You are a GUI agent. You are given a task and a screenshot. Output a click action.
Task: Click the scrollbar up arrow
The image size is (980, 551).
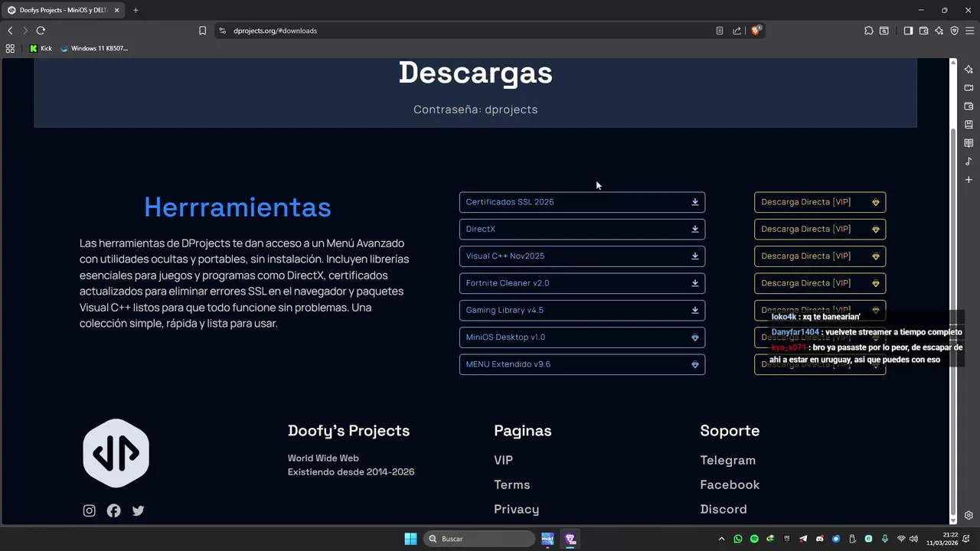(953, 62)
